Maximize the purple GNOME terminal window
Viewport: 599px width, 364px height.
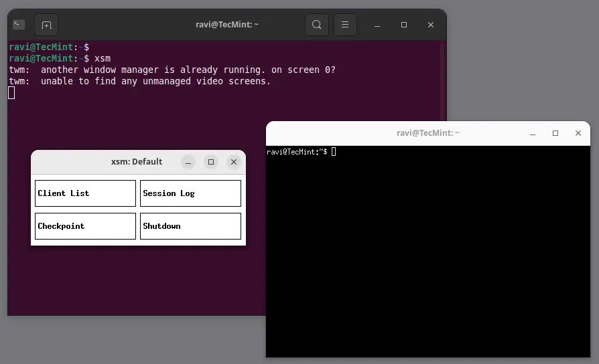(404, 25)
